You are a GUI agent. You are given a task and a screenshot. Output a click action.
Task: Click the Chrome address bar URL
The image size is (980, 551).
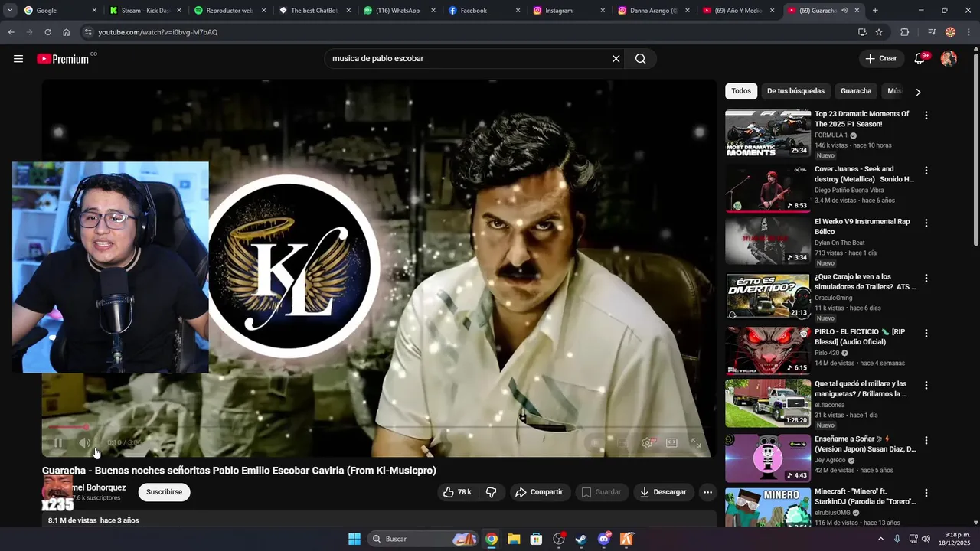158,32
